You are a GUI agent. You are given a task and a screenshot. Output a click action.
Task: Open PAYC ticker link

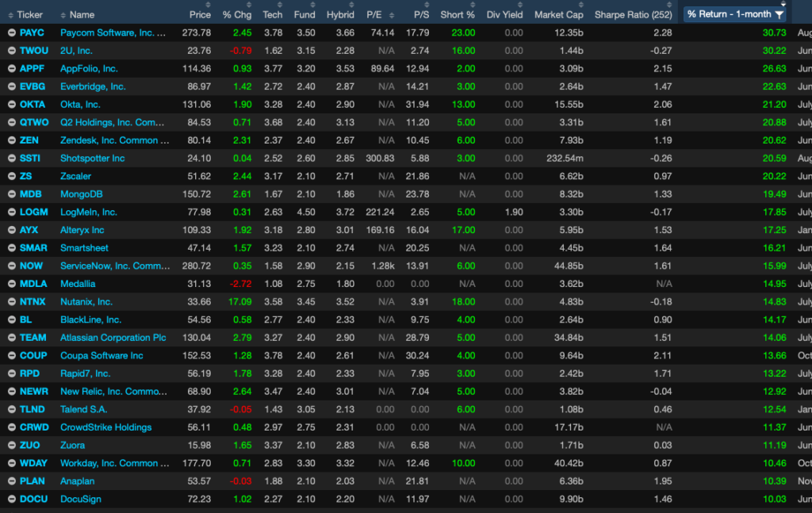pyautogui.click(x=32, y=33)
